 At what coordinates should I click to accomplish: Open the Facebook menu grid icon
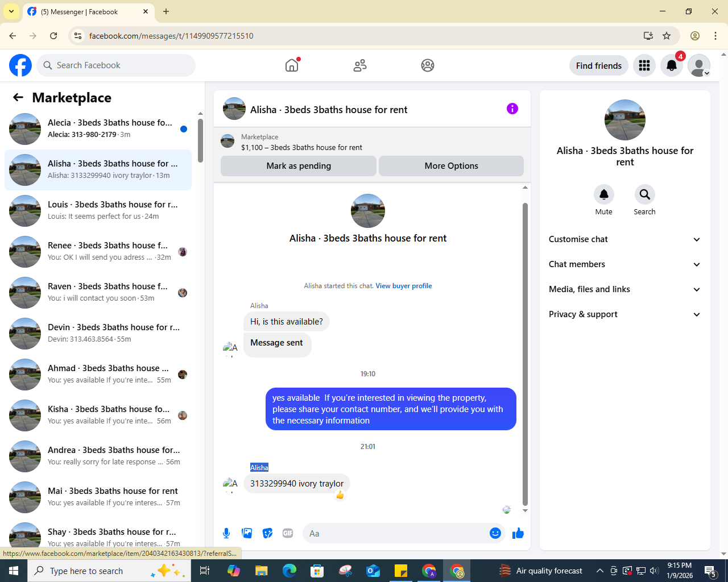[x=644, y=65]
